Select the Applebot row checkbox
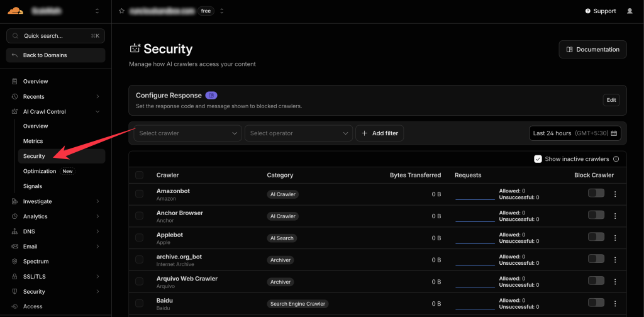The width and height of the screenshot is (644, 317). click(x=139, y=237)
